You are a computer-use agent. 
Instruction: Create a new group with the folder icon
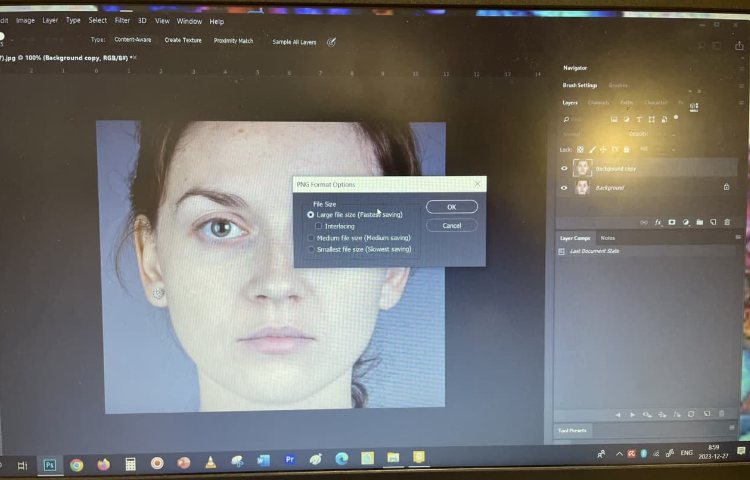pos(700,222)
